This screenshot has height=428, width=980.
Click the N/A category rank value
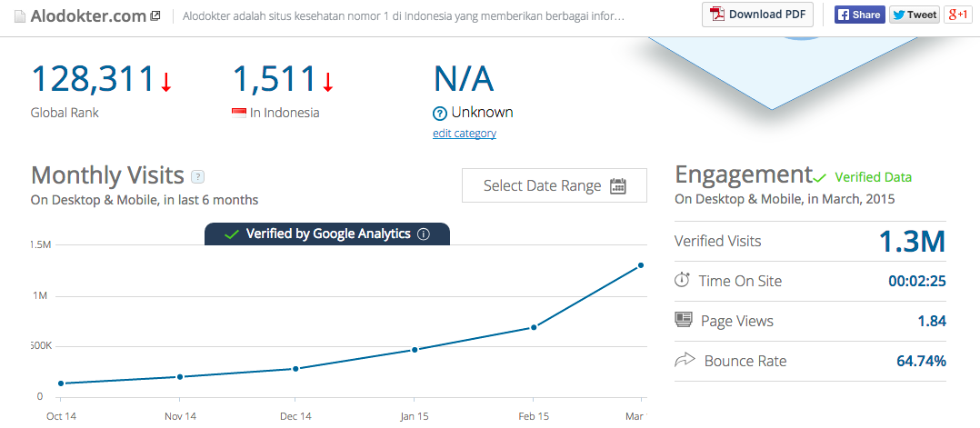[463, 80]
